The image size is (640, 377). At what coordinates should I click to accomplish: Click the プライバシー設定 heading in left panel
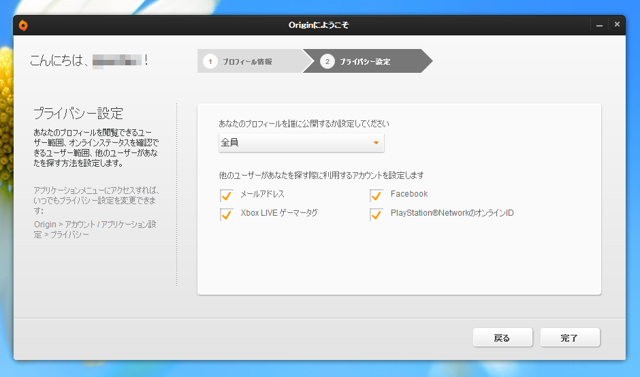(x=78, y=113)
